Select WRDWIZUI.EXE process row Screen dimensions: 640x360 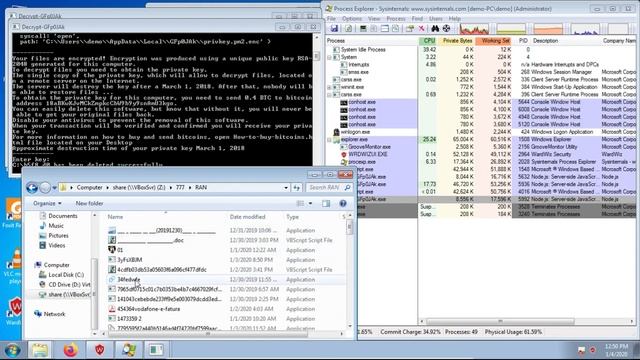tap(480, 154)
